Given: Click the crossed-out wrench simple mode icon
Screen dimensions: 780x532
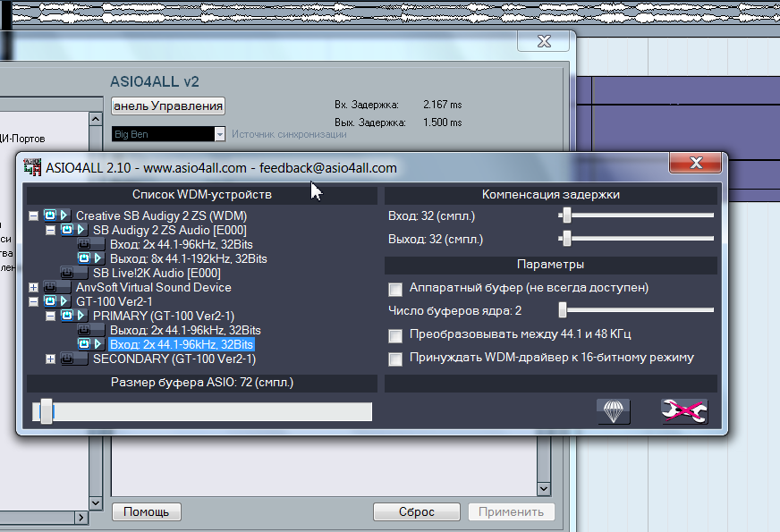Looking at the screenshot, I should pos(684,411).
